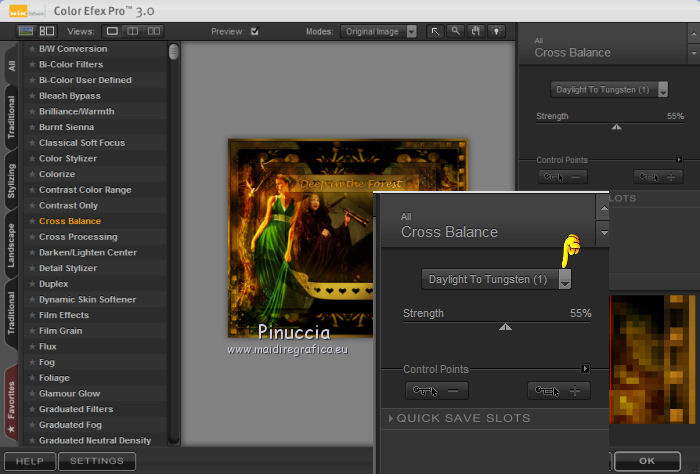This screenshot has width=700, height=474.
Task: Click star icon next to Cross Balance
Action: pyautogui.click(x=32, y=221)
